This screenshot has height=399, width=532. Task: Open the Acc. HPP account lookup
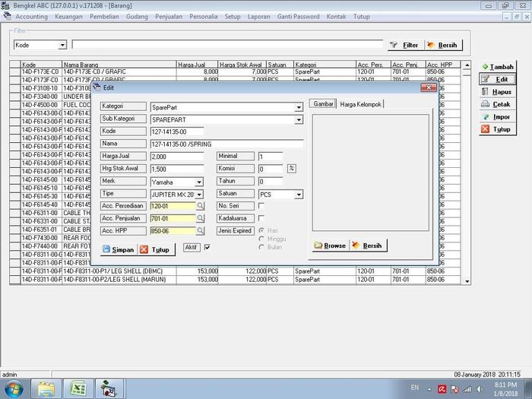(x=201, y=231)
